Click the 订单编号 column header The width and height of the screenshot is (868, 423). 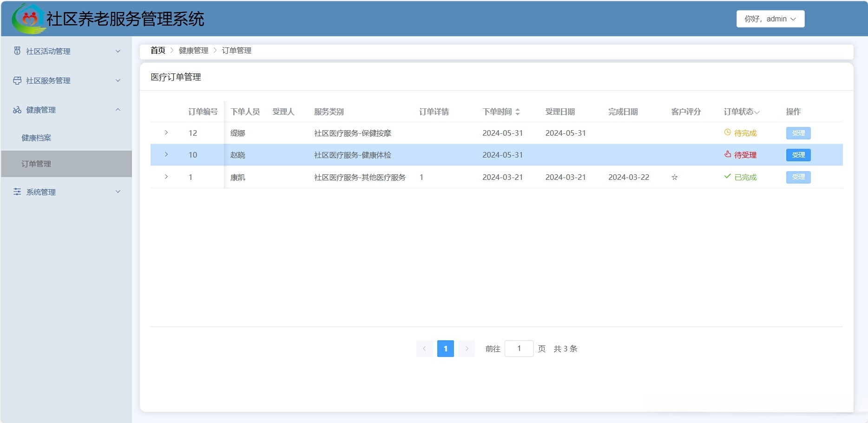[203, 112]
